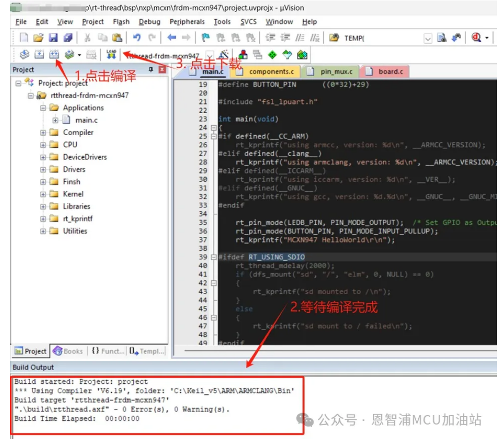
Task: Collapse the rtthread-frdm-mcxn947 target node
Action: (x=31, y=96)
